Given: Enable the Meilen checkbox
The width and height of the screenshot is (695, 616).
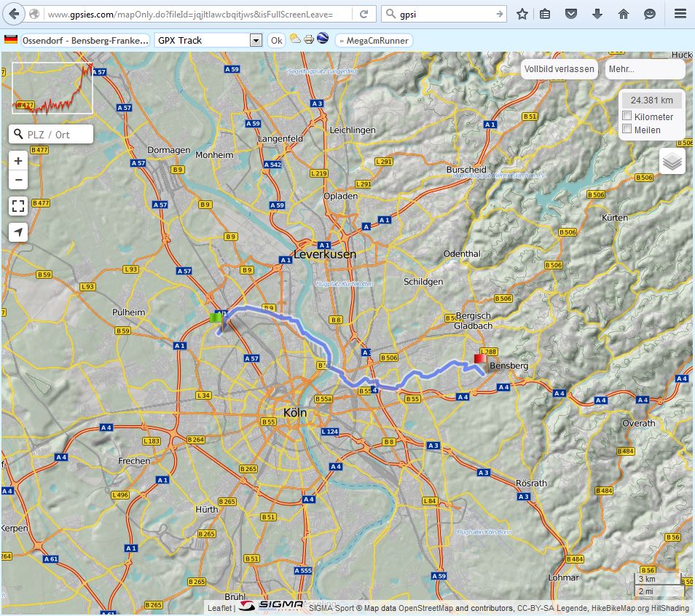Looking at the screenshot, I should [x=627, y=129].
